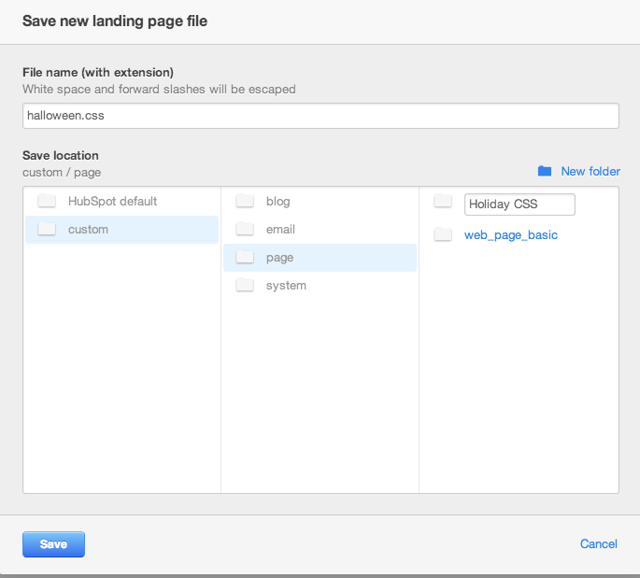Click the Save button
Image resolution: width=640 pixels, height=578 pixels.
tap(53, 544)
